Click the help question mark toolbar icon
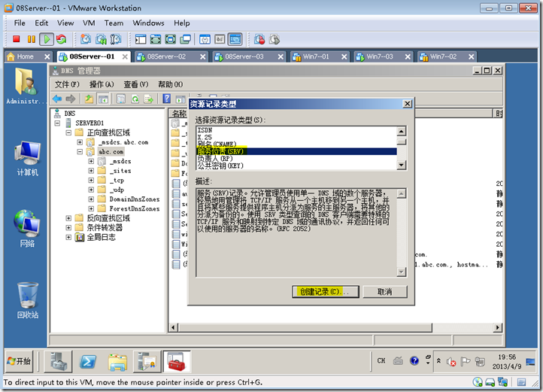 [166, 99]
